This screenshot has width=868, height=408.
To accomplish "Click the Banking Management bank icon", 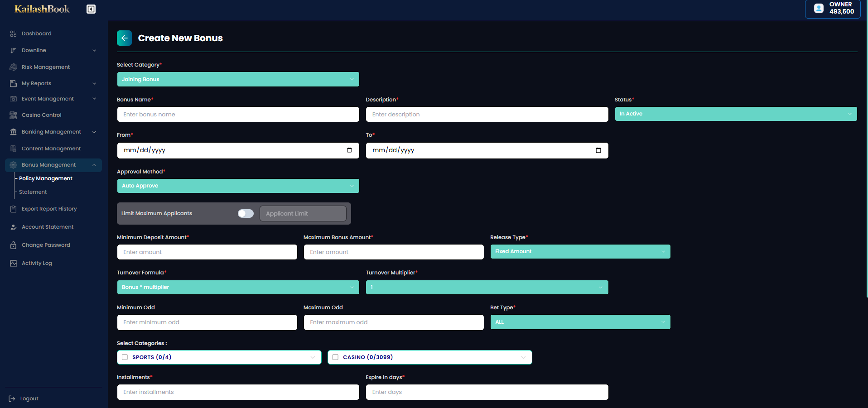I will (x=13, y=132).
